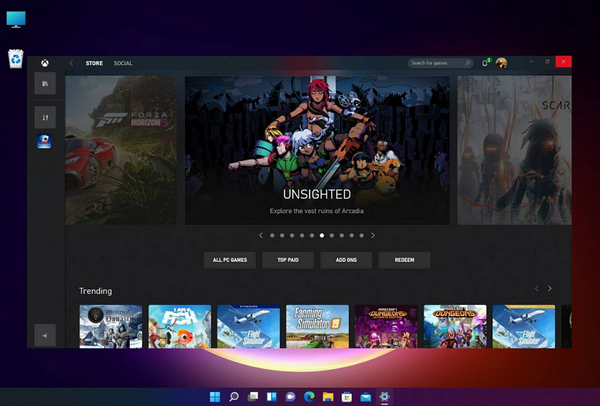Switch to the SOCIAL tab
This screenshot has height=406, width=600.
pos(123,63)
